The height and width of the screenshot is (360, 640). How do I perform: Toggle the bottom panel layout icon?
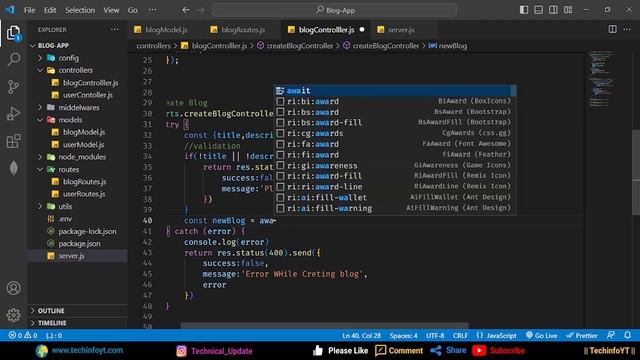pyautogui.click(x=539, y=10)
